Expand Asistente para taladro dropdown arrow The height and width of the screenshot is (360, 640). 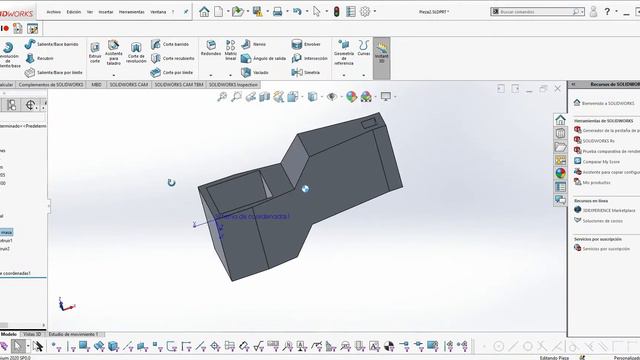113,75
